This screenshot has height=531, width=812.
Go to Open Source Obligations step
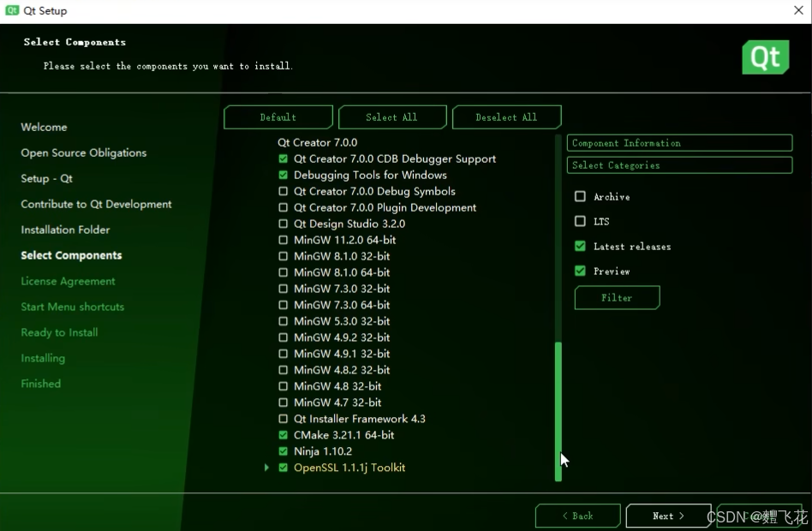point(83,152)
